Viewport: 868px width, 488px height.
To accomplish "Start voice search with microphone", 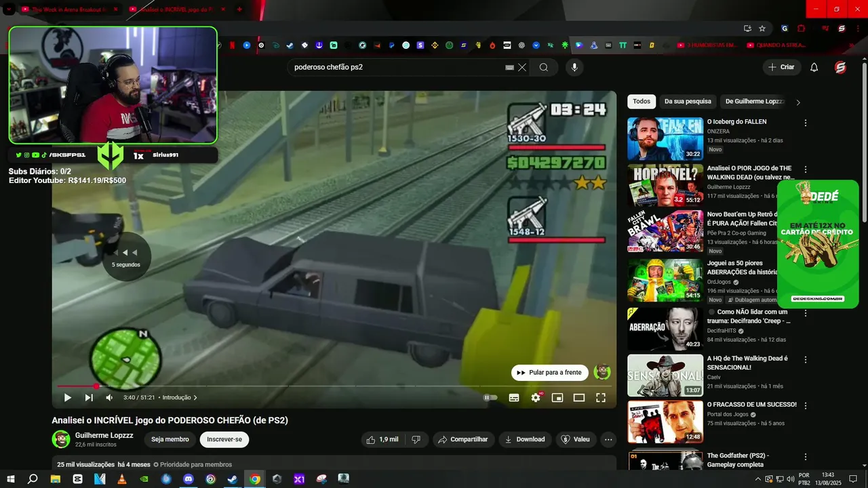I will 574,67.
